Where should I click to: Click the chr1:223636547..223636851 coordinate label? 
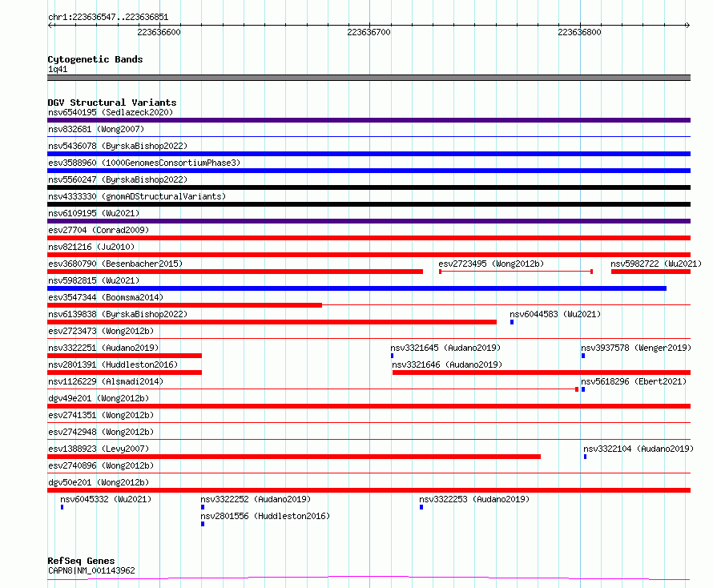pyautogui.click(x=108, y=17)
